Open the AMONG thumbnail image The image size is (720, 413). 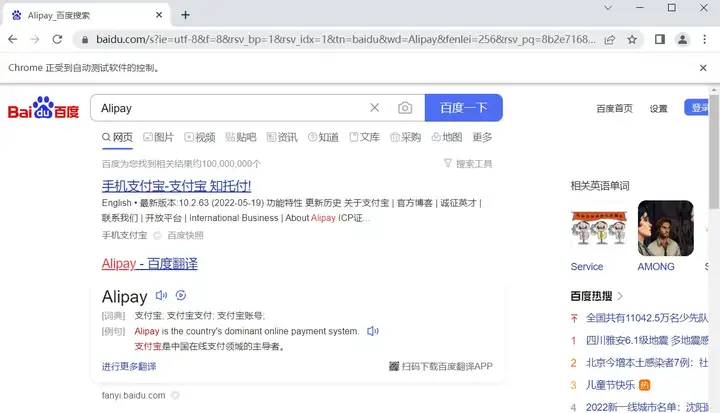pos(666,228)
